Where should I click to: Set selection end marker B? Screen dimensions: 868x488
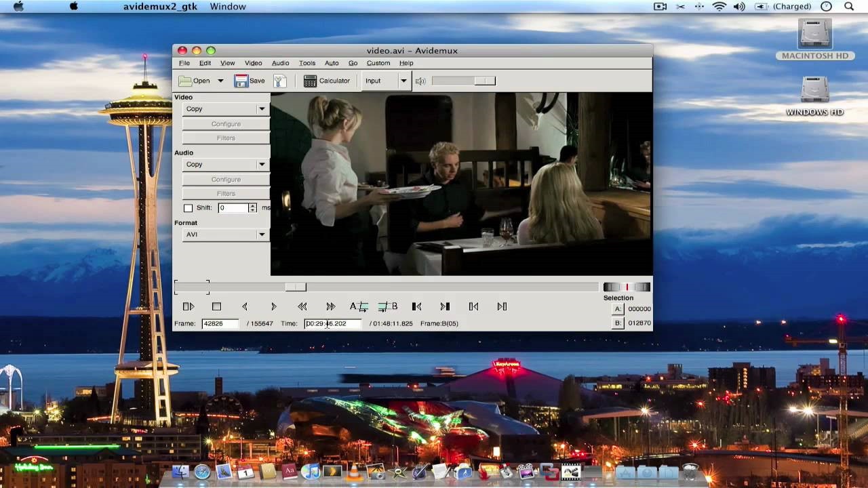tap(388, 307)
